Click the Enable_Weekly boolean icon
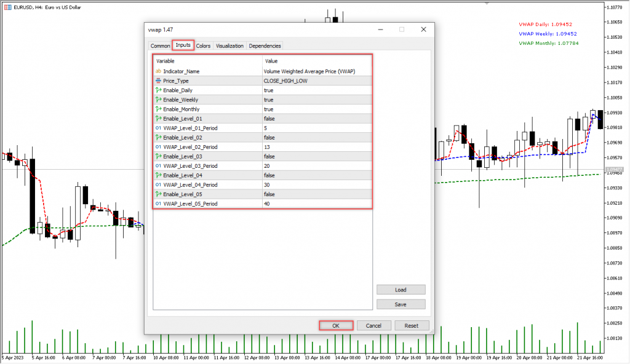Image resolution: width=630 pixels, height=364 pixels. click(158, 100)
